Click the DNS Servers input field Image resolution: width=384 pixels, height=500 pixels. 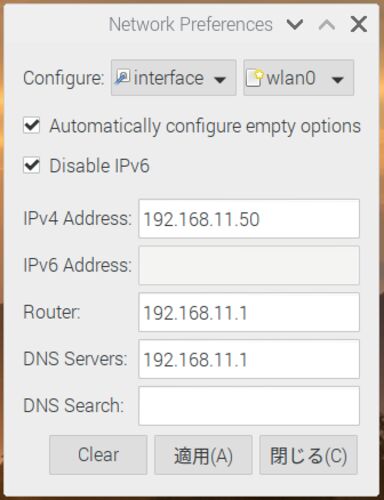pyautogui.click(x=249, y=359)
